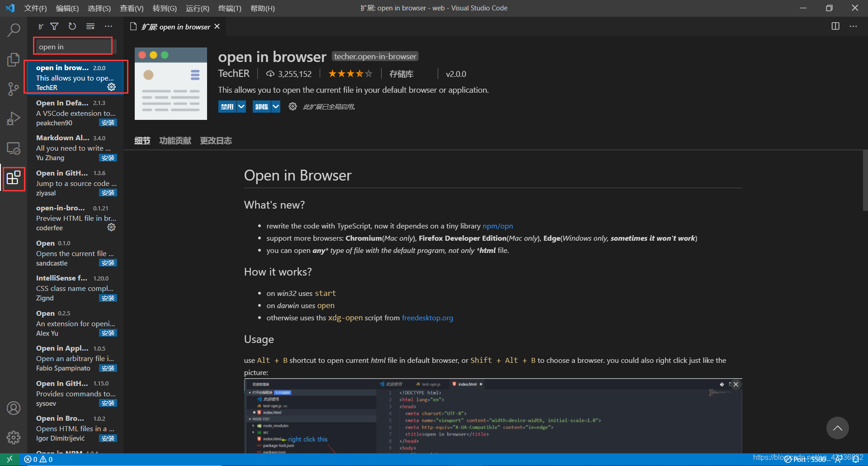Click the TechER publisher name in header
The height and width of the screenshot is (466, 868).
(x=234, y=73)
